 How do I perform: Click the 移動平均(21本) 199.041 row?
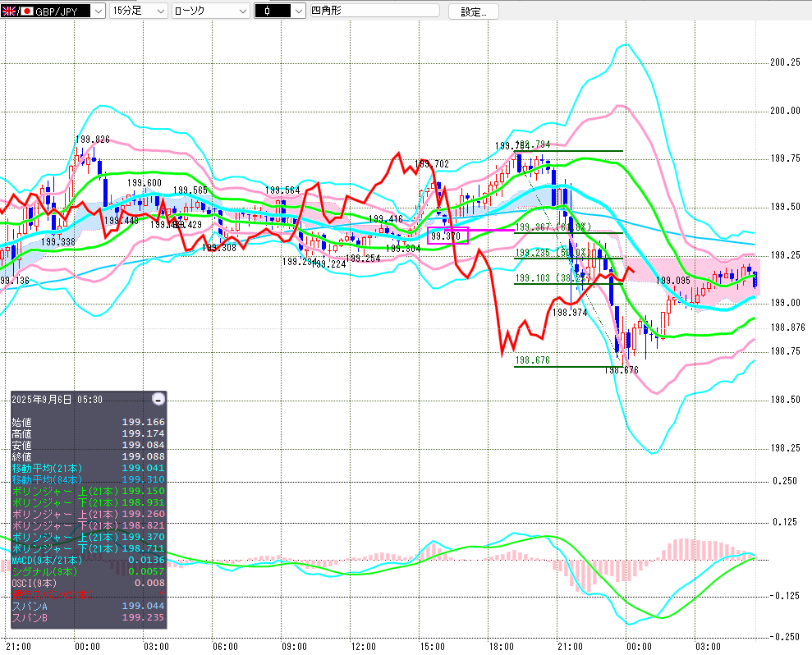click(x=89, y=468)
